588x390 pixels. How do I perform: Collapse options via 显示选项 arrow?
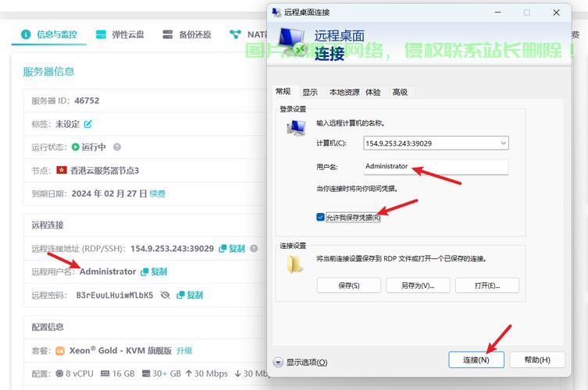(278, 362)
